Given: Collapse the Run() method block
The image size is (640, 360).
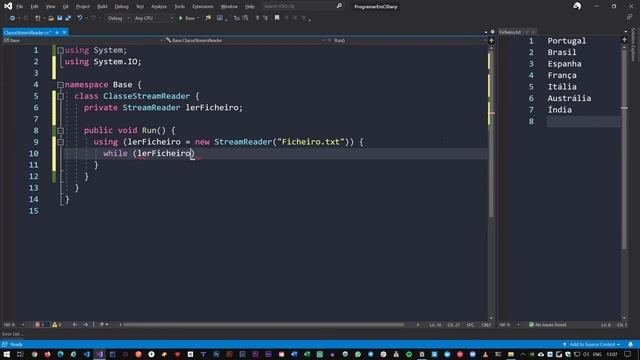Looking at the screenshot, I should point(60,131).
